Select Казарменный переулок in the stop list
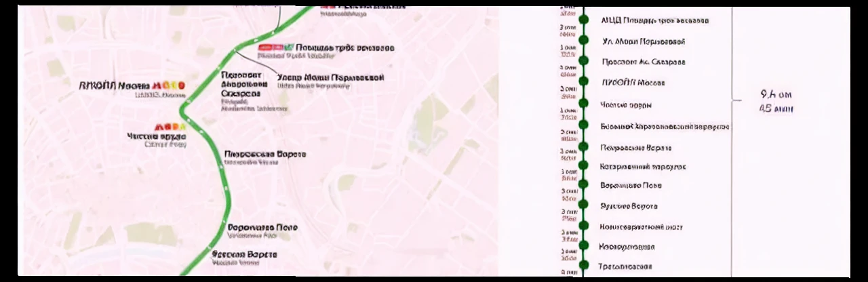This screenshot has width=868, height=282. (643, 166)
